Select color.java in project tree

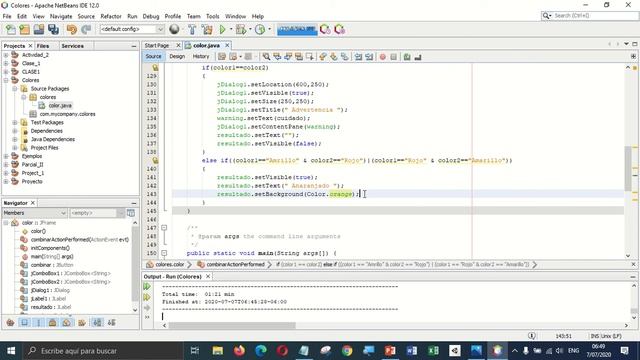coord(60,105)
